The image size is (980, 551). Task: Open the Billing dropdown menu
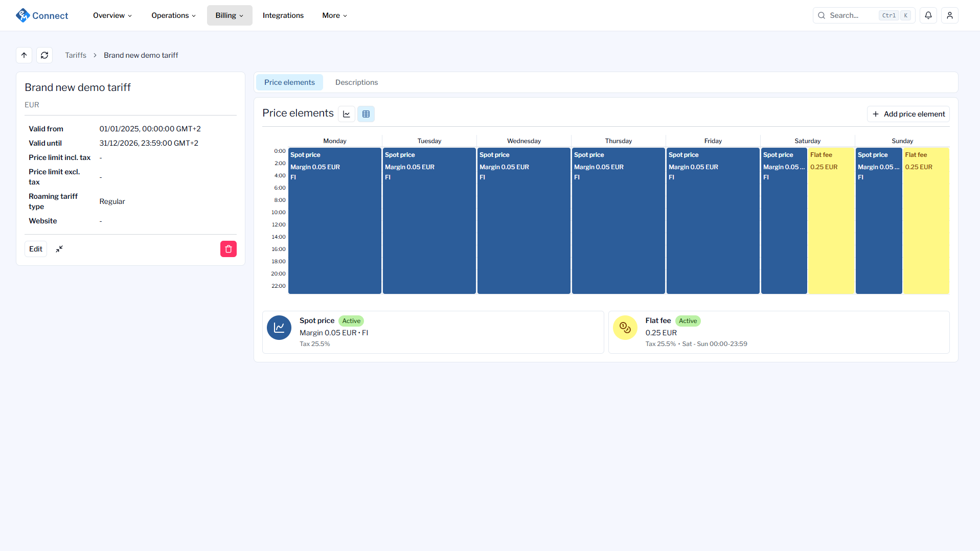(229, 15)
